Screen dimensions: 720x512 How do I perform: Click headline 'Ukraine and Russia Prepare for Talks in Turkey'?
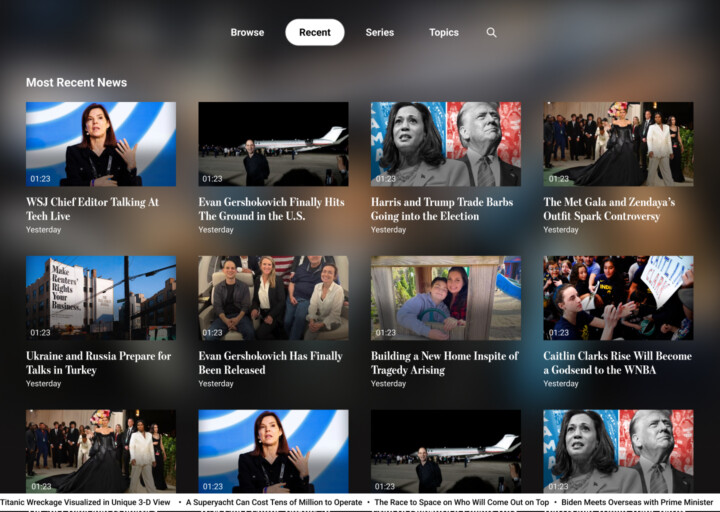[x=98, y=363]
